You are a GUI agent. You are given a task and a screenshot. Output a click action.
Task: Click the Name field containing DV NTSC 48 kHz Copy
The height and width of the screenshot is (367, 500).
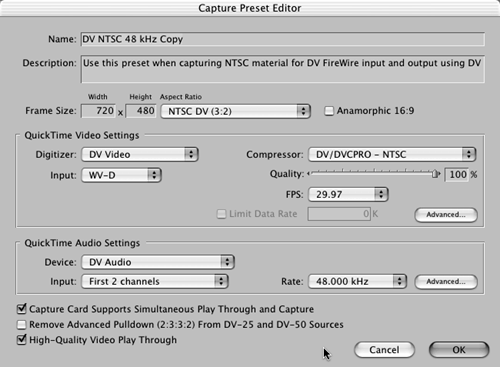click(x=283, y=39)
